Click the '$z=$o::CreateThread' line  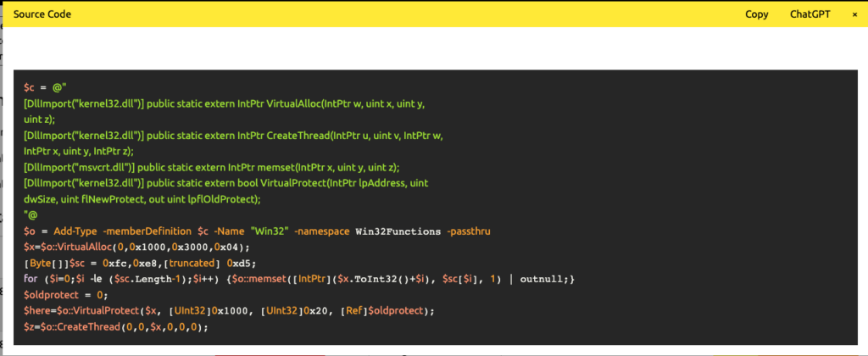tap(115, 327)
